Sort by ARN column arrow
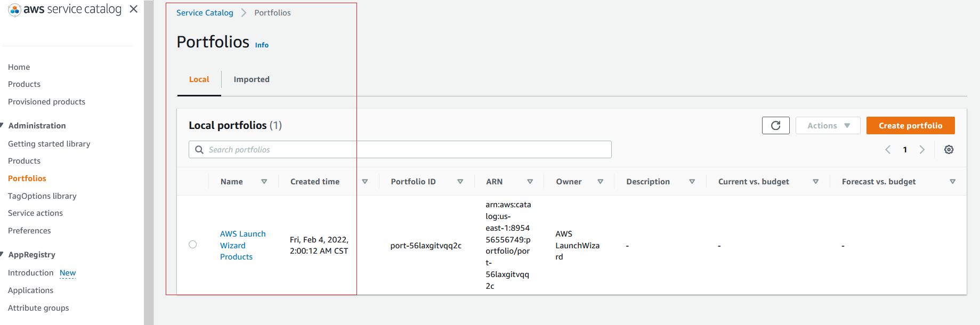 click(x=530, y=182)
